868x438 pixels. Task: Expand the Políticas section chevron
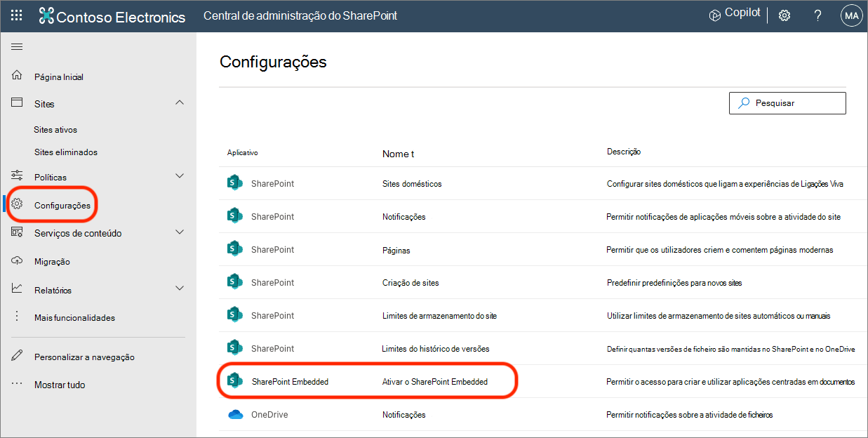[x=180, y=175]
